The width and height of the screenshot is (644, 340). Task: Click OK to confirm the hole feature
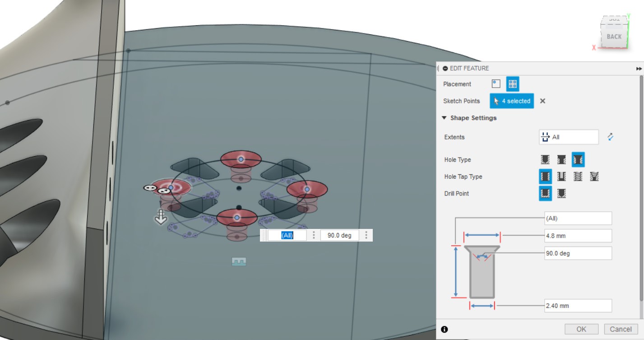581,329
